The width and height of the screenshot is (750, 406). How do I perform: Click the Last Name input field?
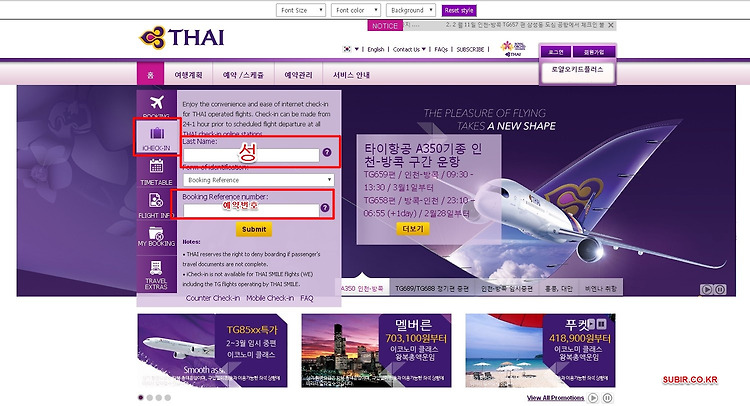[251, 155]
